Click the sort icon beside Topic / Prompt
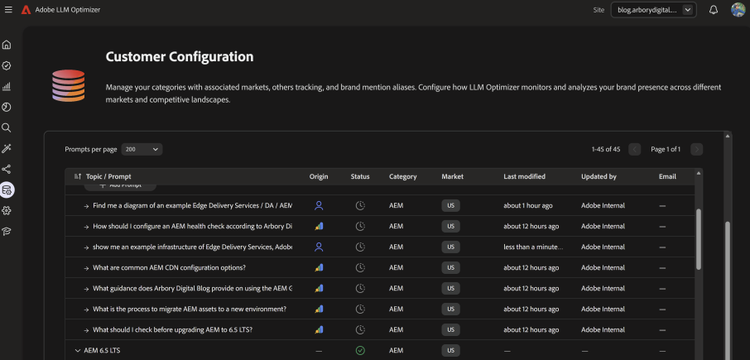The width and height of the screenshot is (750, 360). pos(78,176)
